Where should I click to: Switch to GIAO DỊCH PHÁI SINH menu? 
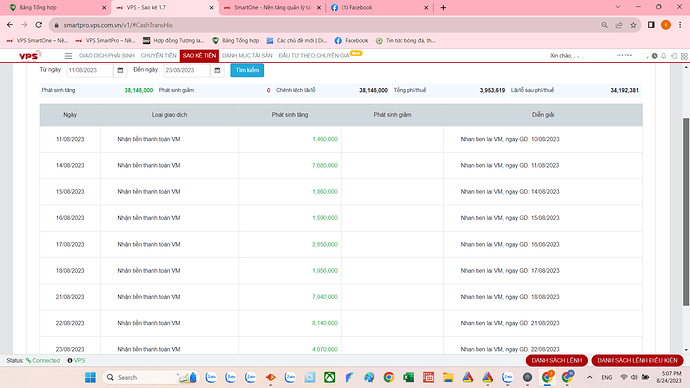pos(106,55)
